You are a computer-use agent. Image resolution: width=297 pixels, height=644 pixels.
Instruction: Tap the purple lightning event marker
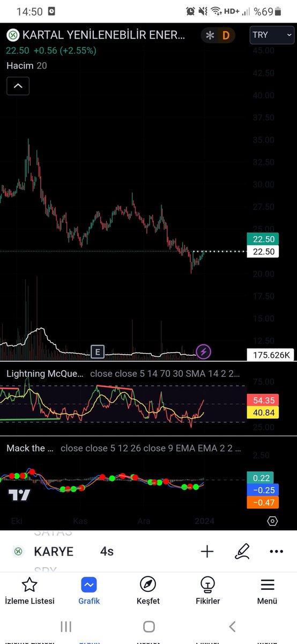(204, 352)
